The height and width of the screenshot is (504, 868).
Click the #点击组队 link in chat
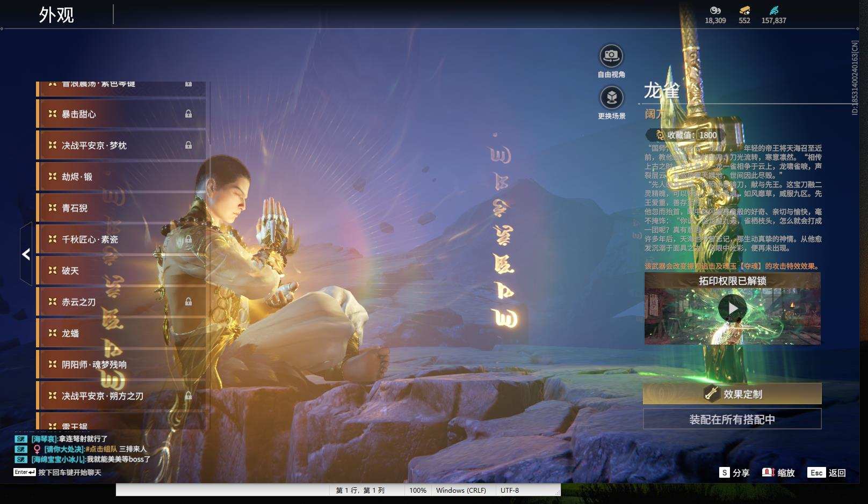(x=101, y=449)
